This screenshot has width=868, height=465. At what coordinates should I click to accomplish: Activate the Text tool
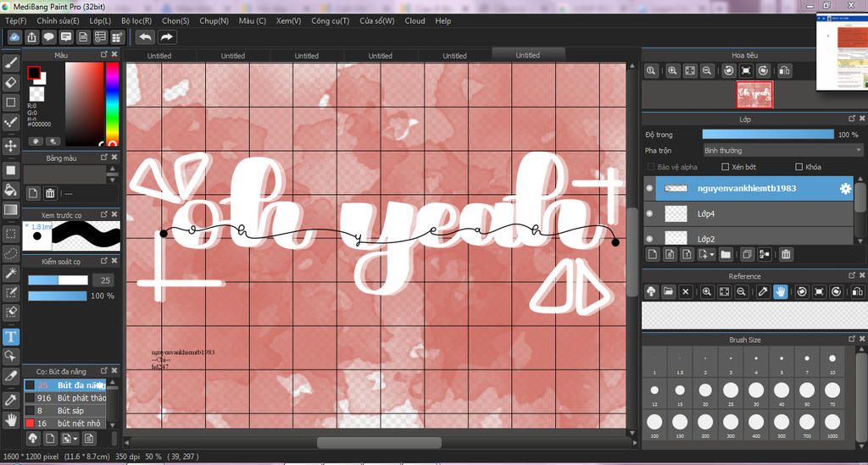10,337
